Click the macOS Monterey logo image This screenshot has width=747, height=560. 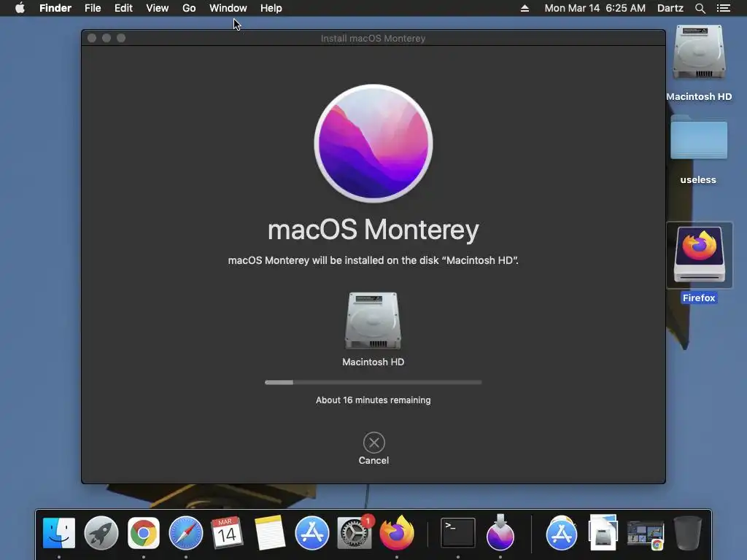(373, 144)
